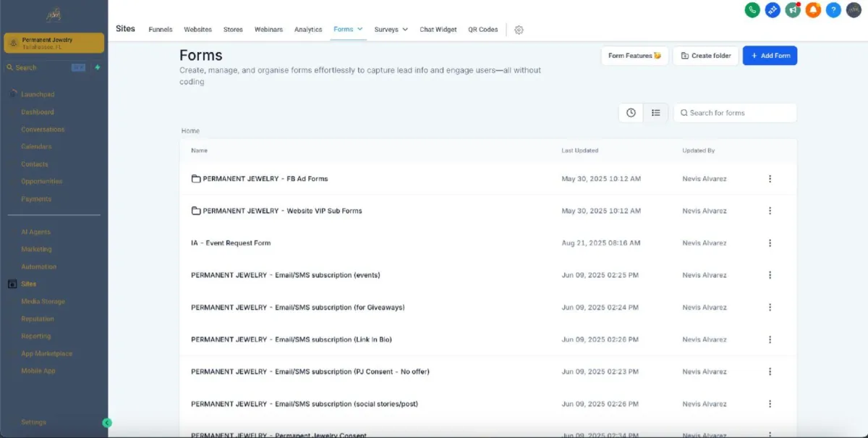Open the megaphone announcements icon
868x438 pixels.
(793, 10)
